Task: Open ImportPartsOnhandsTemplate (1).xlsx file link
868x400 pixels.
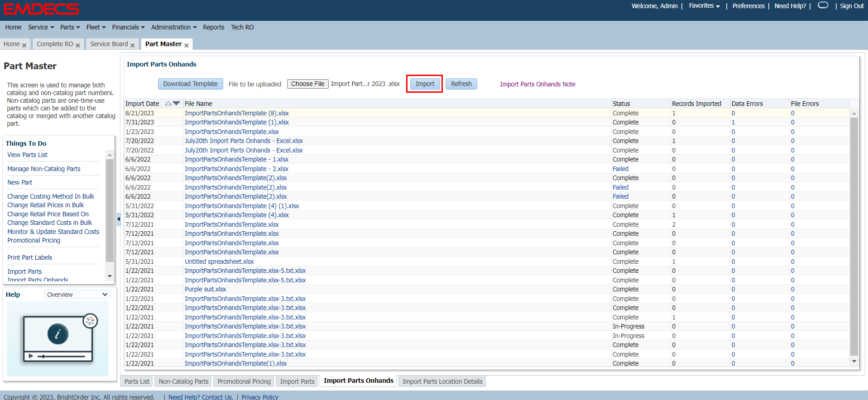Action: coord(237,122)
